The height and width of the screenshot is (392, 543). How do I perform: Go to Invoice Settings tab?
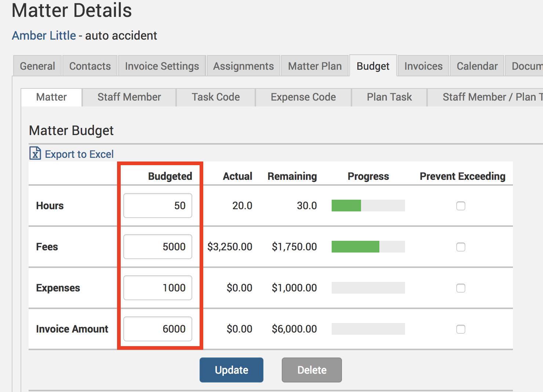point(162,66)
